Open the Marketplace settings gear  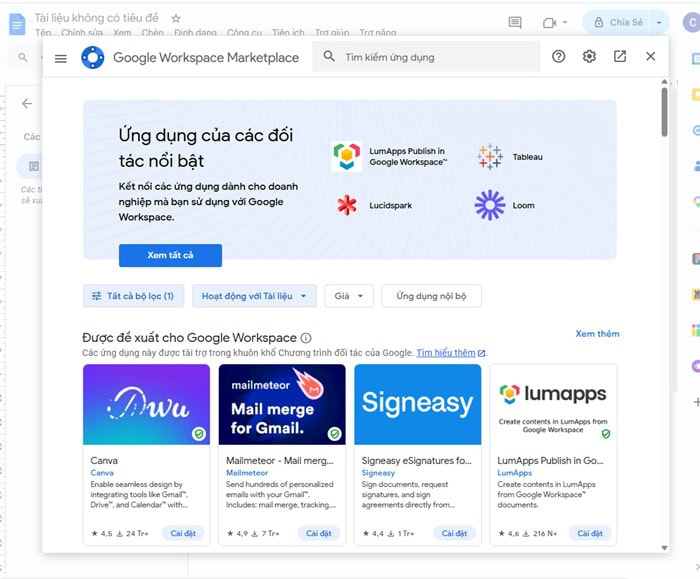(589, 57)
